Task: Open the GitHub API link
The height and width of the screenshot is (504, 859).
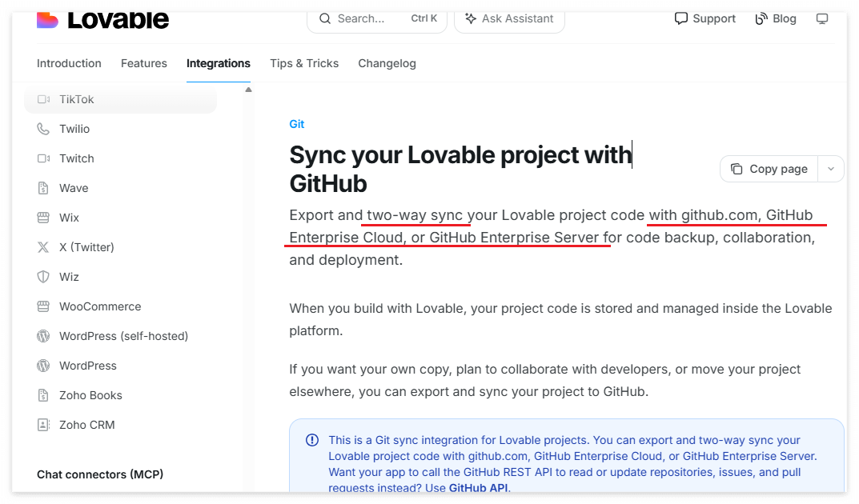Action: [x=478, y=487]
